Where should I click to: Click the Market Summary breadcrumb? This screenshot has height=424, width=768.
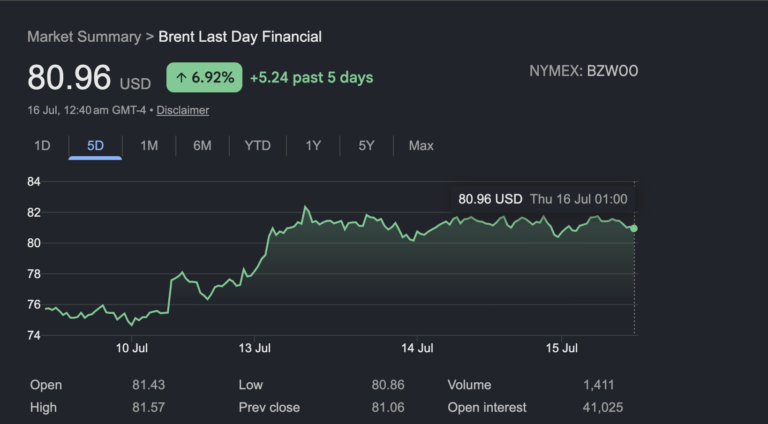(x=84, y=37)
